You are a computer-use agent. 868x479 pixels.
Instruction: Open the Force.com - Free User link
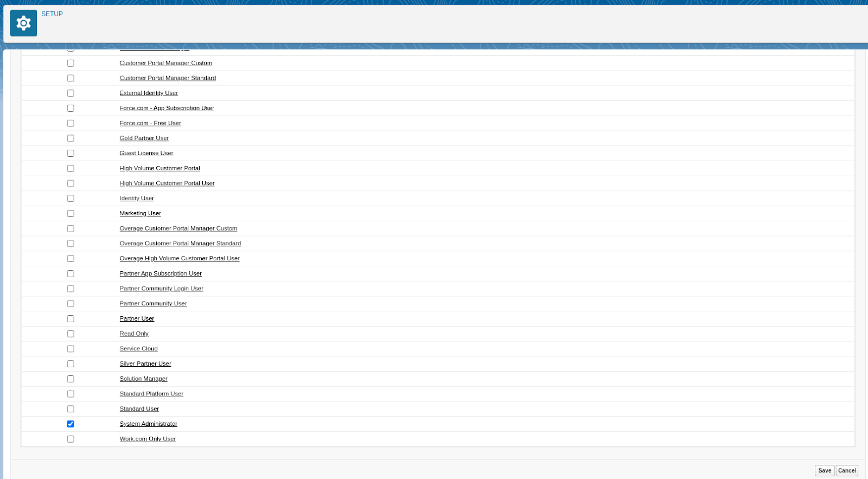[150, 123]
